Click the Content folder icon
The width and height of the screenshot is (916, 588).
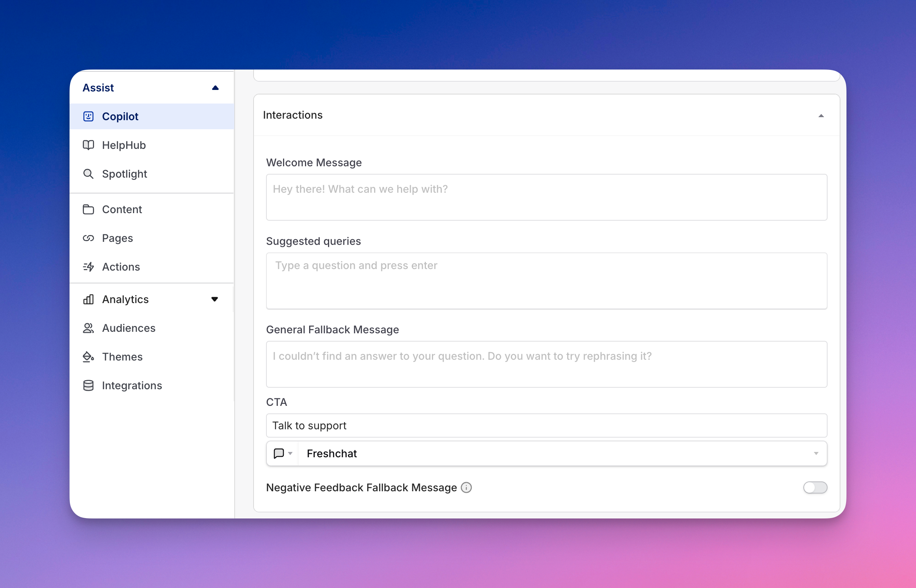(89, 209)
